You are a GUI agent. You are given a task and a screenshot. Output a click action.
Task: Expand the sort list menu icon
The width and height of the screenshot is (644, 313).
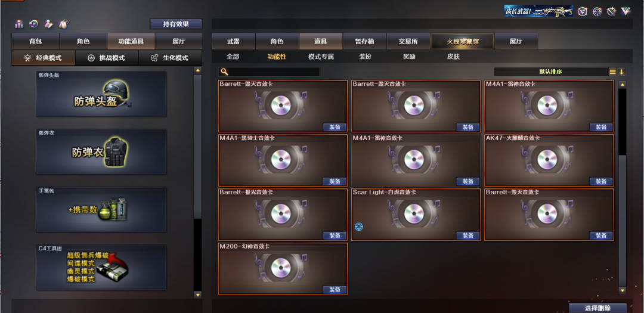click(612, 72)
